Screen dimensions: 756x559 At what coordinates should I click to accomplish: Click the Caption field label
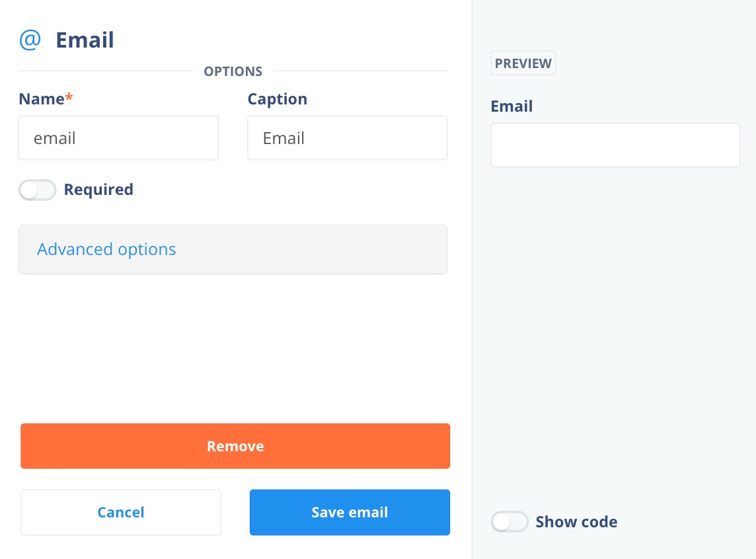point(278,99)
